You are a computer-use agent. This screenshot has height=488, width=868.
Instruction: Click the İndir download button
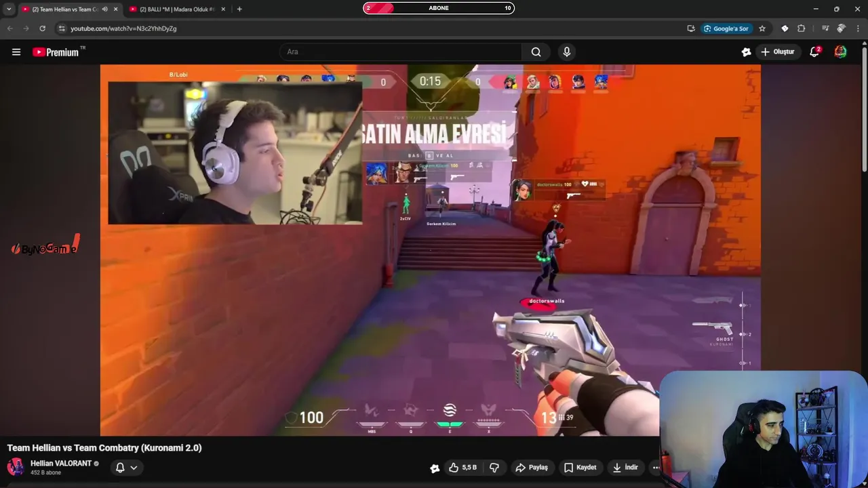[625, 468]
